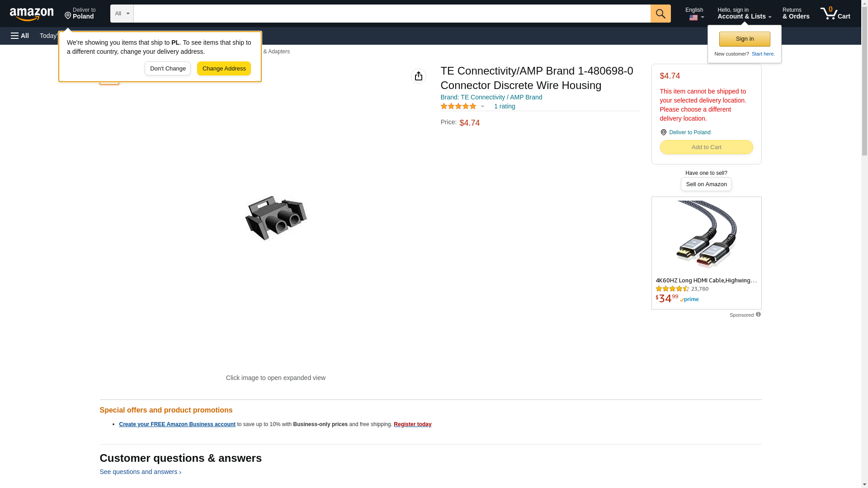Click the Sponsored info icon
The height and width of the screenshot is (488, 868).
pos(758,314)
